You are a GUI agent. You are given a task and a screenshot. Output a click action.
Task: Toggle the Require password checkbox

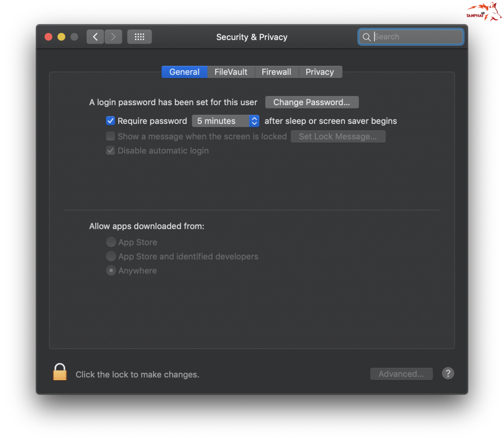111,121
